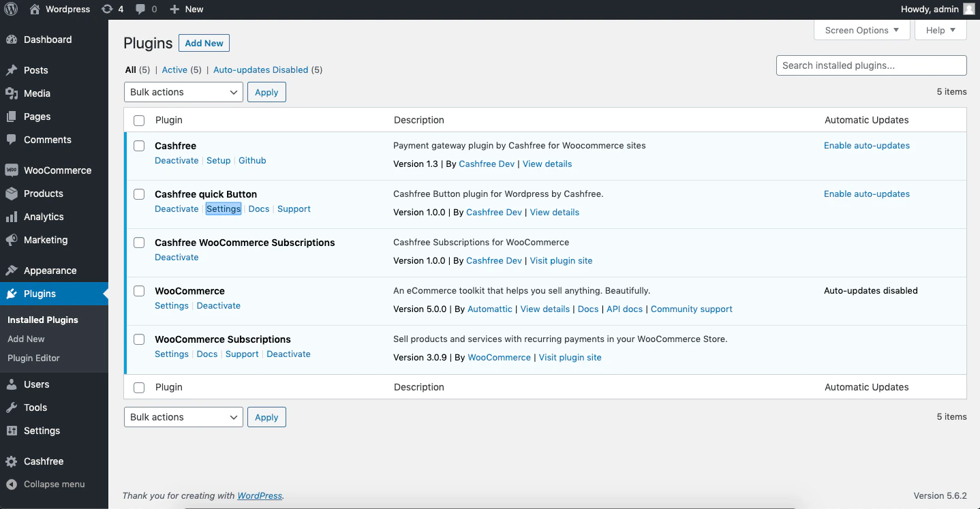
Task: Visit plugin site for WooCommerce Subscriptions
Action: coord(570,358)
